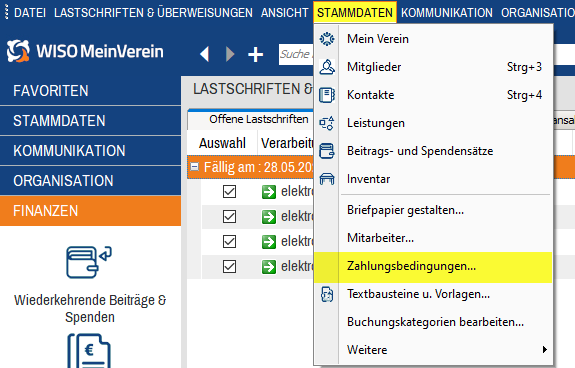Select FAVORITEN in the sidebar

point(91,91)
